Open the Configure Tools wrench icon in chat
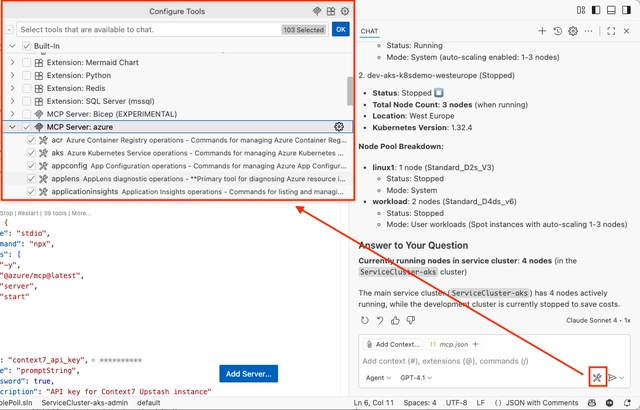The image size is (640, 410). pos(597,378)
